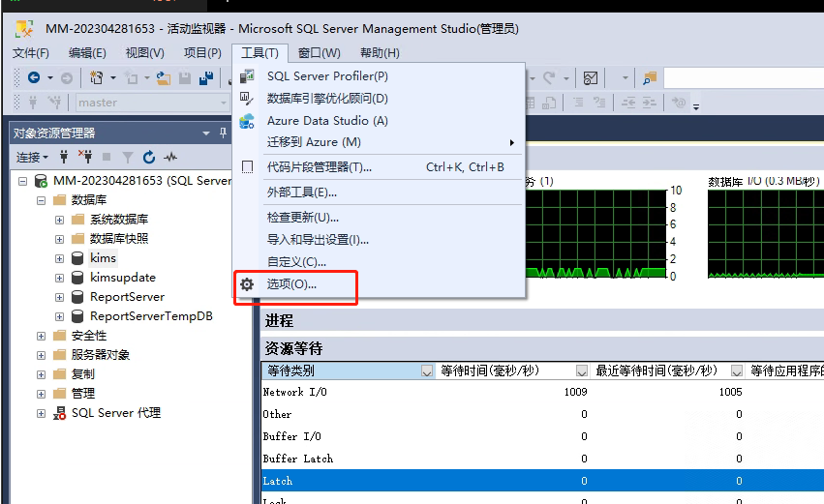
Task: Select 导入和导出设置(I)... menu entry
Action: tap(379, 240)
